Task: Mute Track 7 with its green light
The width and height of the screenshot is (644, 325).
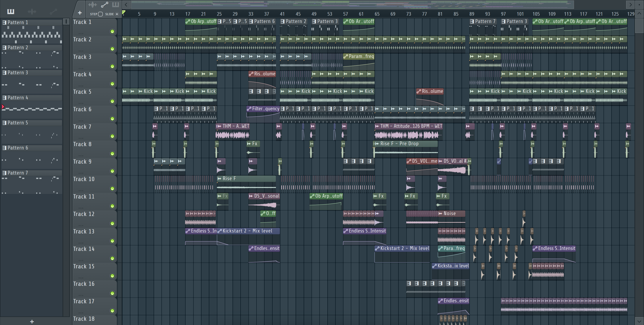Action: coord(112,136)
